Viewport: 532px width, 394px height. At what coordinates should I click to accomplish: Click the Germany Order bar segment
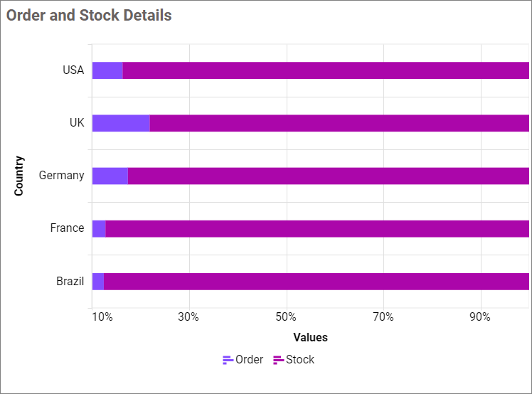tap(110, 176)
